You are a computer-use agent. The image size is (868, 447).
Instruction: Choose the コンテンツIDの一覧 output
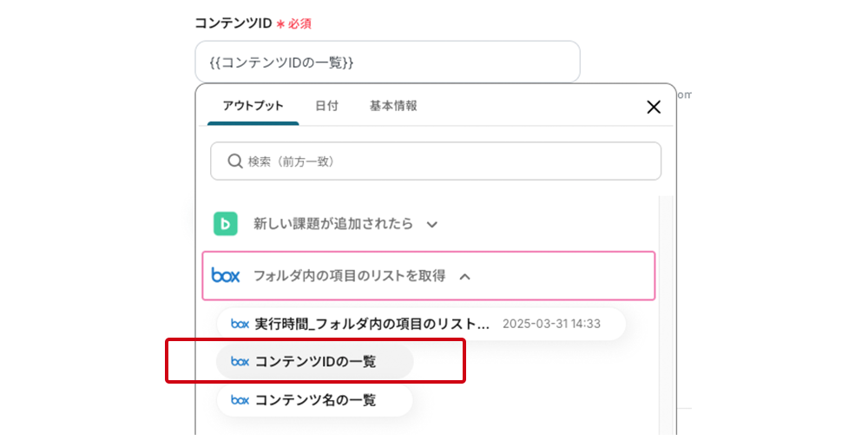(315, 362)
